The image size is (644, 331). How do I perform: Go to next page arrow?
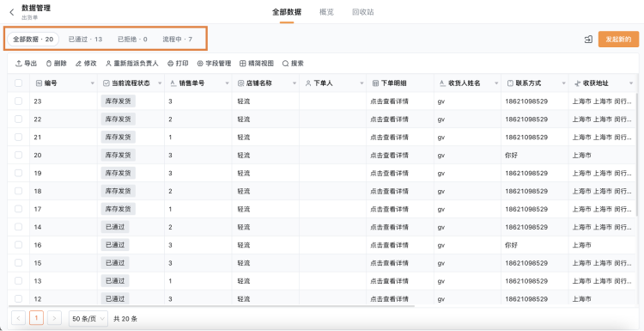click(x=54, y=318)
